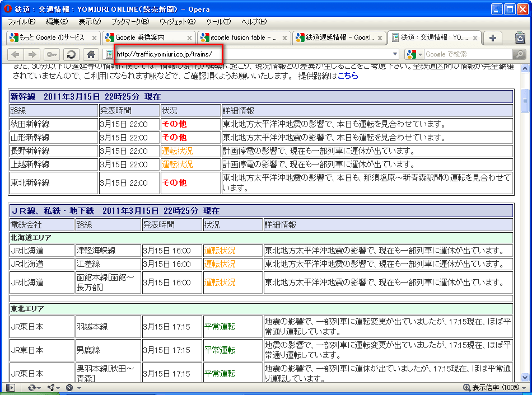Click the 長野新幹線 cell

pyautogui.click(x=54, y=151)
